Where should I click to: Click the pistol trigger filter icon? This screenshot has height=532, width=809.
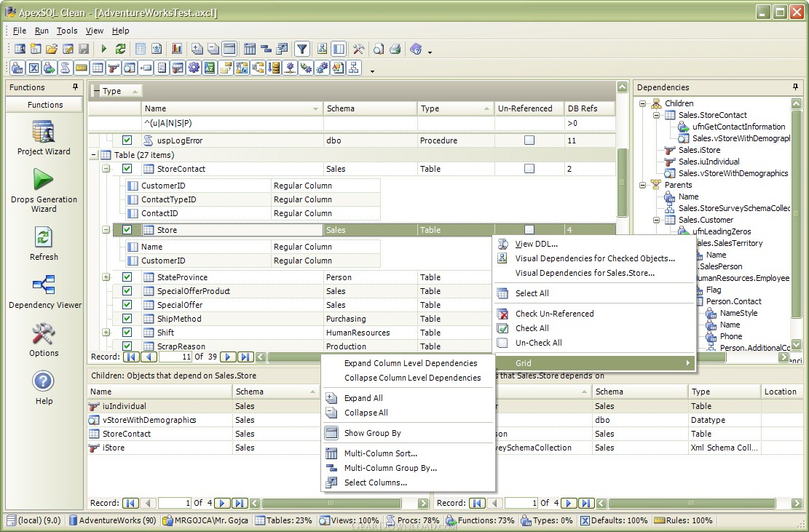[x=114, y=68]
